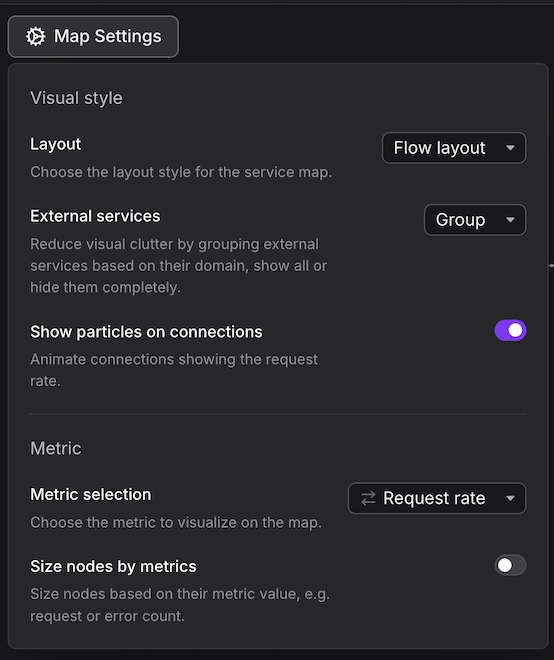Disable Show particles on connections toggle
This screenshot has height=660, width=554.
pos(510,330)
